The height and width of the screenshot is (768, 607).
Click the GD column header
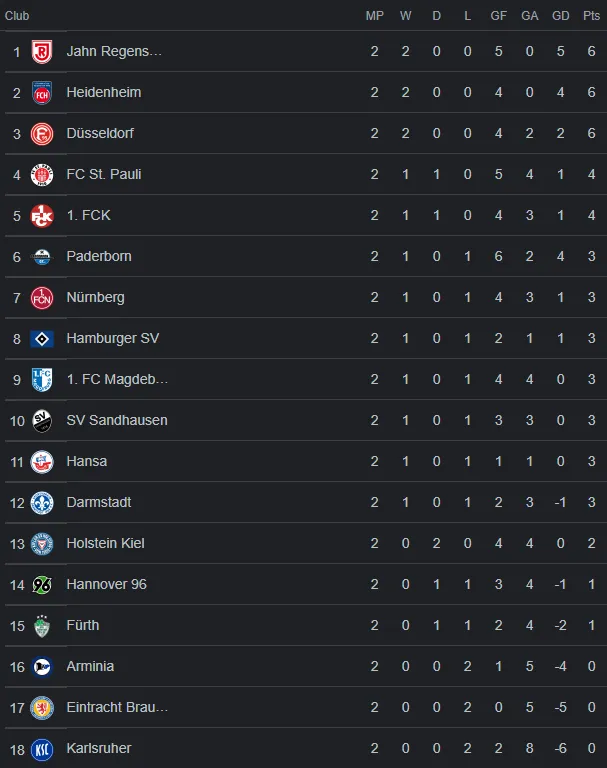pyautogui.click(x=560, y=16)
